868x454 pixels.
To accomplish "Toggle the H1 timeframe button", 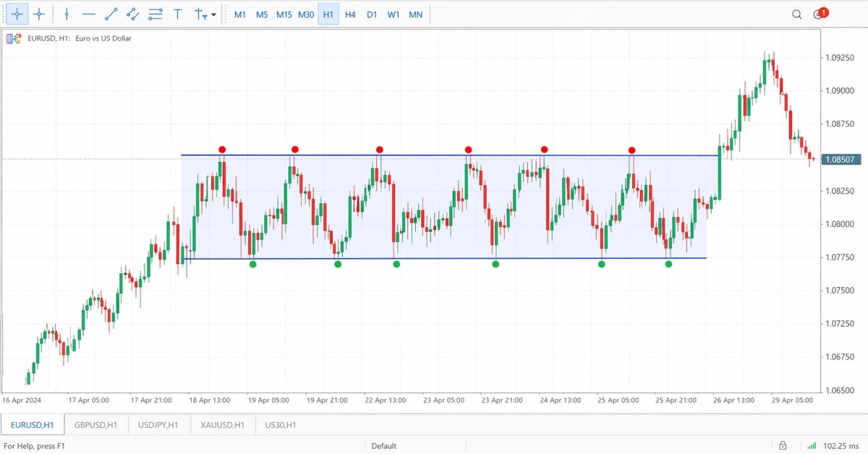I will pos(328,14).
